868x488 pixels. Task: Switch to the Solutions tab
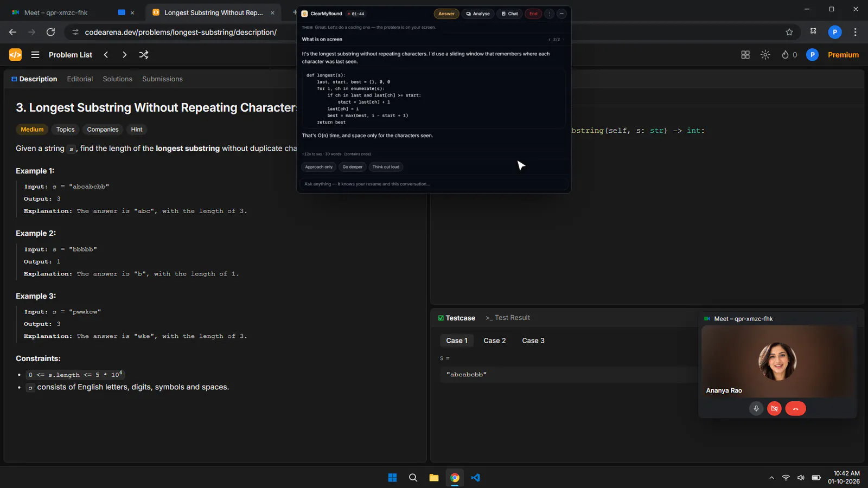(118, 79)
